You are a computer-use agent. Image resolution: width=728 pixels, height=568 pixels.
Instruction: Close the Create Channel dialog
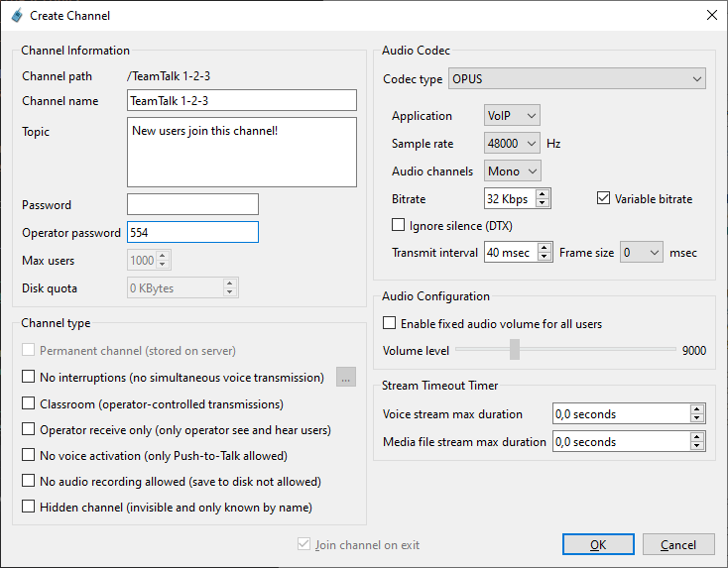pos(710,15)
